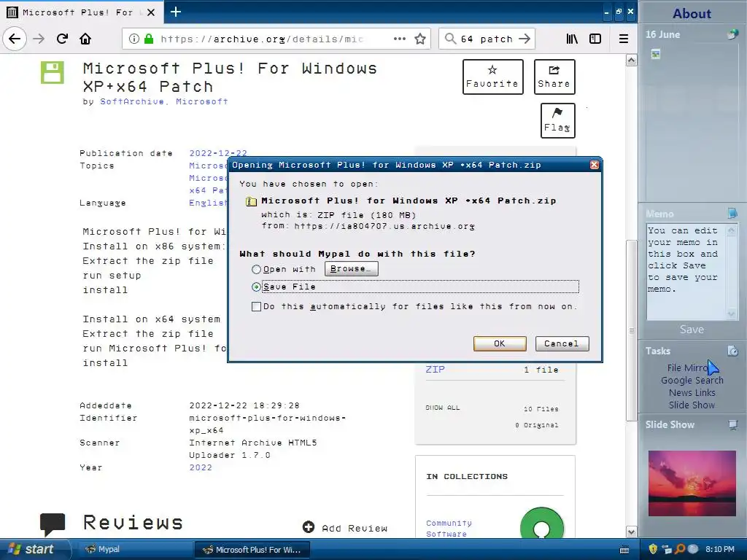The image size is (747, 560).
Task: Open the Google Search task
Action: (692, 380)
